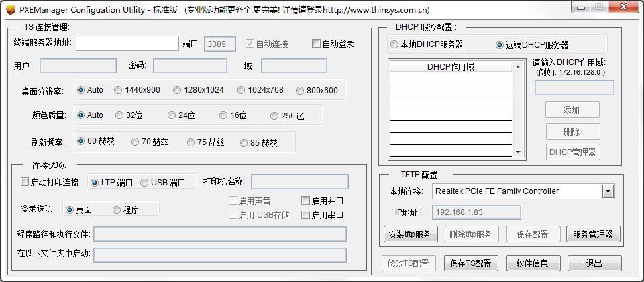Click the DHCP scope input field
Viewport: 644px width, 282px height.
[x=574, y=88]
